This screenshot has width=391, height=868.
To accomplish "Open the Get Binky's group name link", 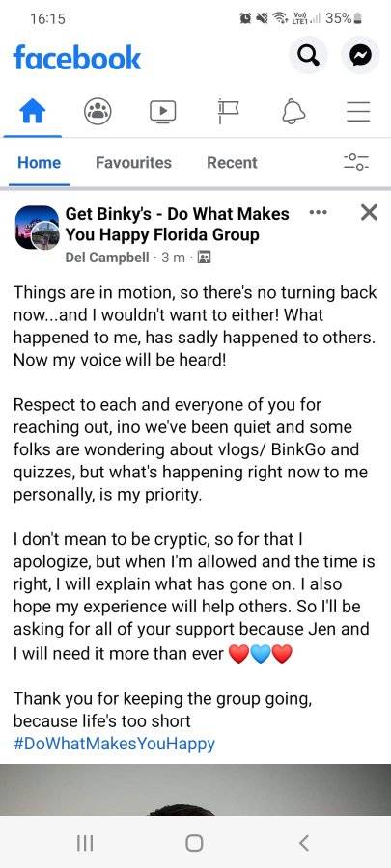I will pos(178,224).
